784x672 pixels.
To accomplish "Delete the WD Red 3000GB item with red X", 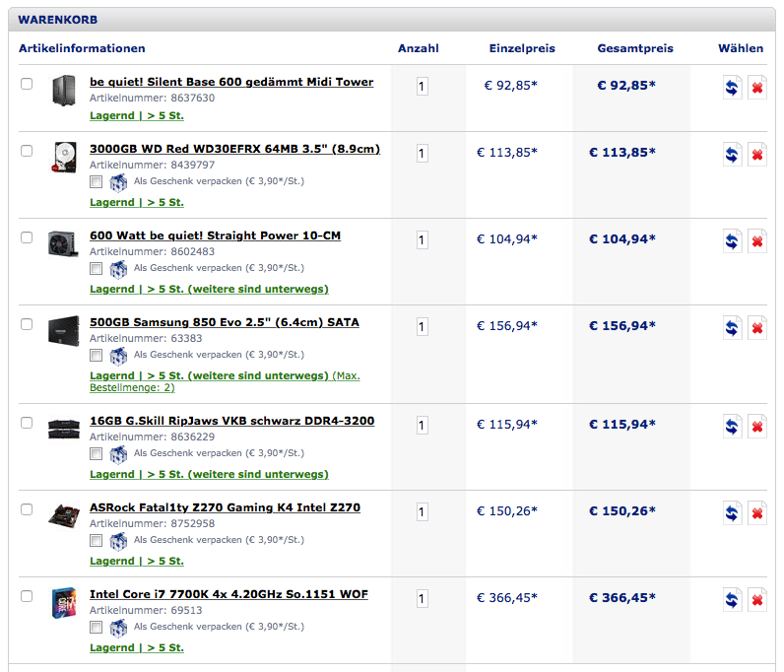I will 757,154.
